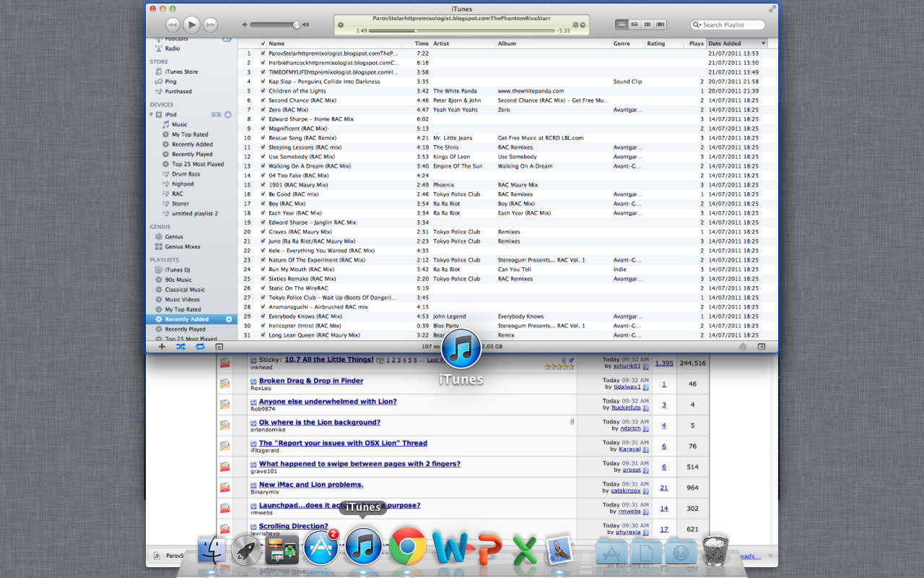924x578 pixels.
Task: Select the 90s Music playlist
Action: point(178,280)
